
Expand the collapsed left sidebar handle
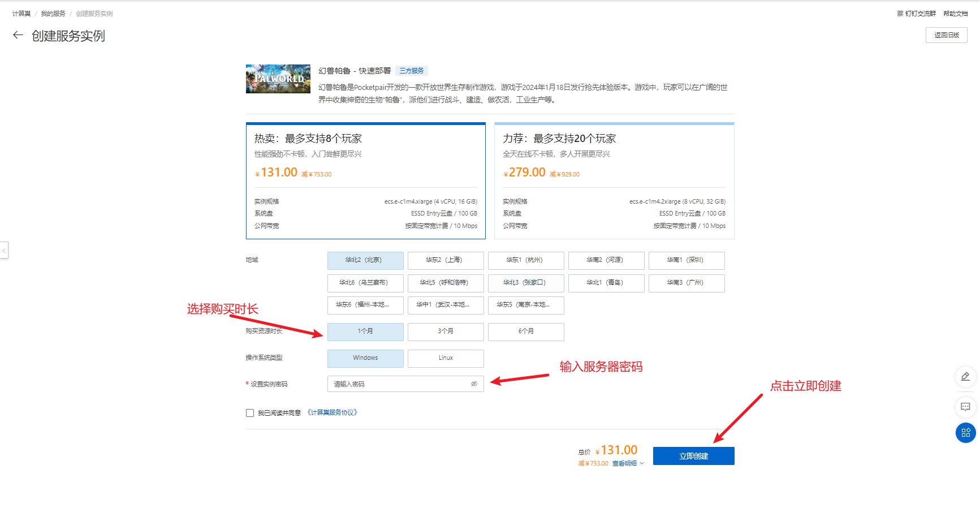pos(4,250)
